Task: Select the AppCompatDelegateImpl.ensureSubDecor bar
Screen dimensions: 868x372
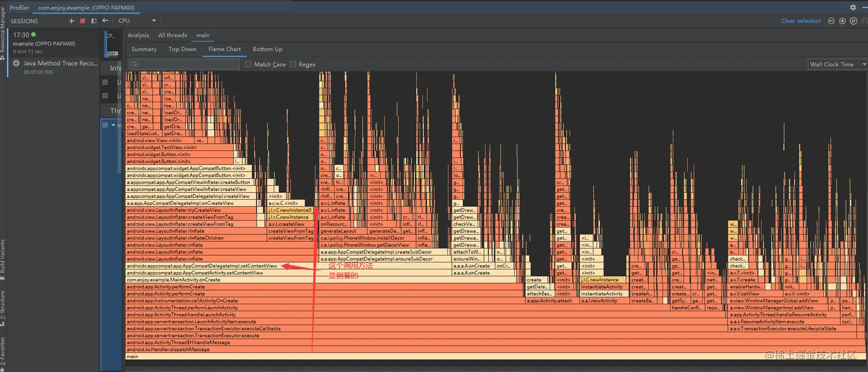Action: (385, 259)
